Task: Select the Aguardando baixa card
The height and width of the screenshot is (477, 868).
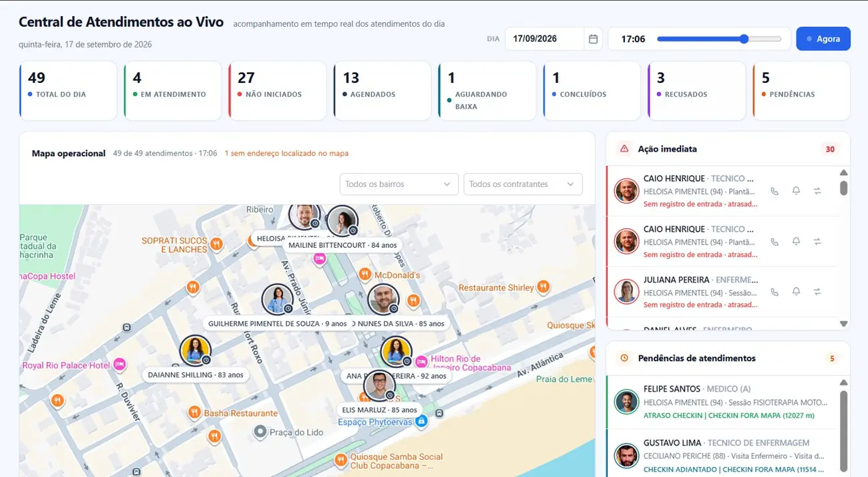Action: pyautogui.click(x=487, y=91)
